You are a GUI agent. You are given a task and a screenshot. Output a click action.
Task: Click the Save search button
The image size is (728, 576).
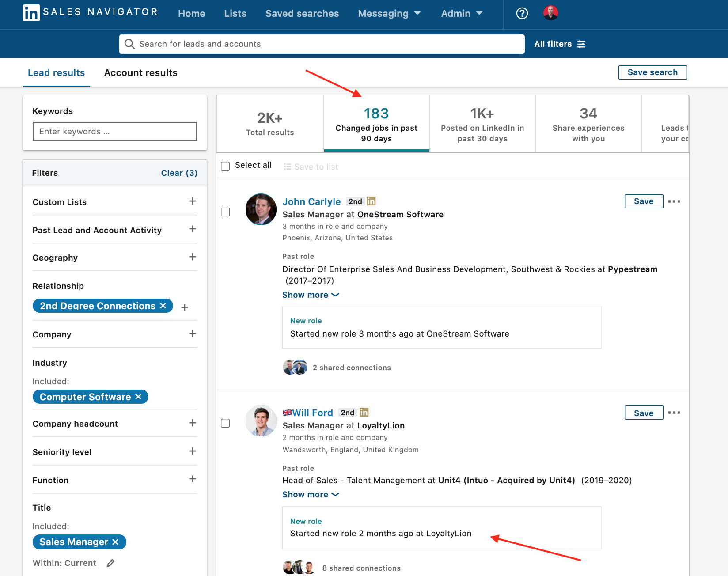click(x=652, y=72)
